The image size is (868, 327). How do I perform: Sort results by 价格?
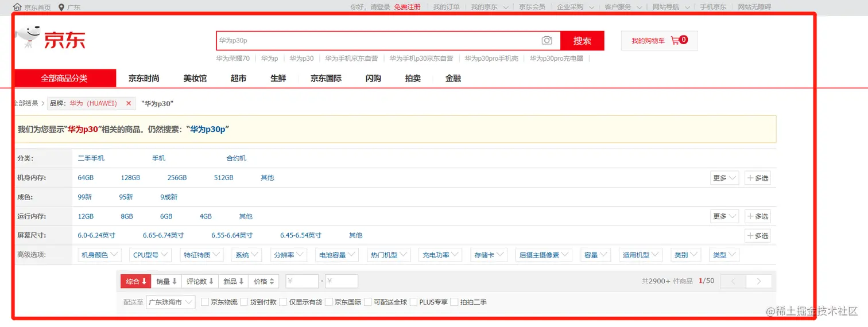click(264, 281)
